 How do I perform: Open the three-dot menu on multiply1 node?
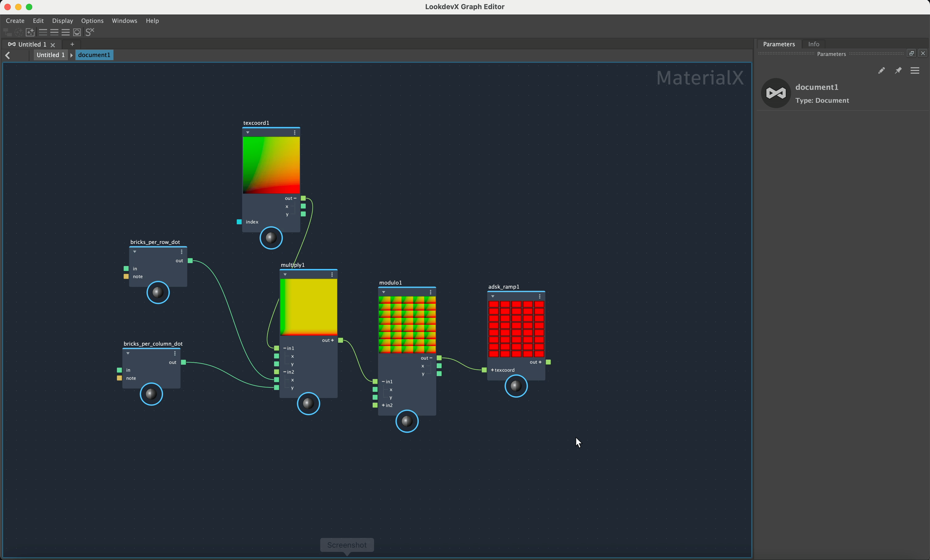coord(332,274)
